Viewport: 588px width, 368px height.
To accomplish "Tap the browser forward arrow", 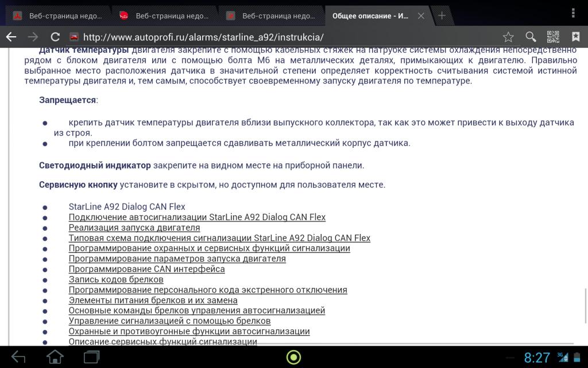I will pos(33,37).
